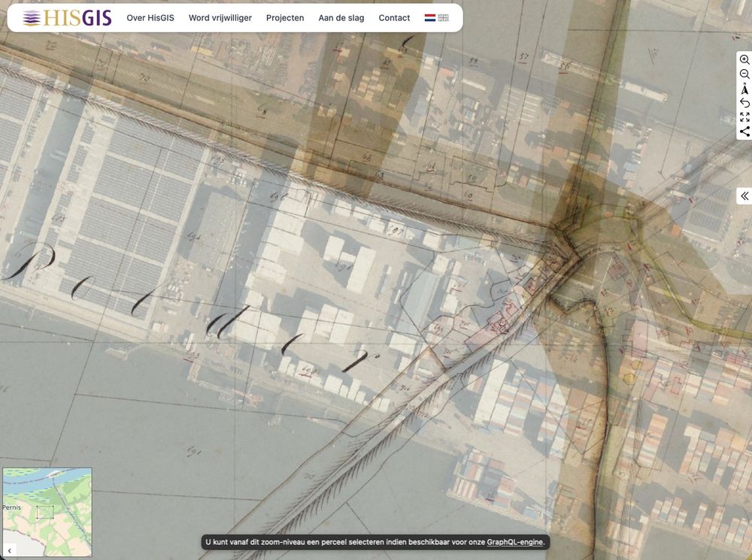The width and height of the screenshot is (752, 560).
Task: Click parcel label 57 near top
Action: (523, 58)
